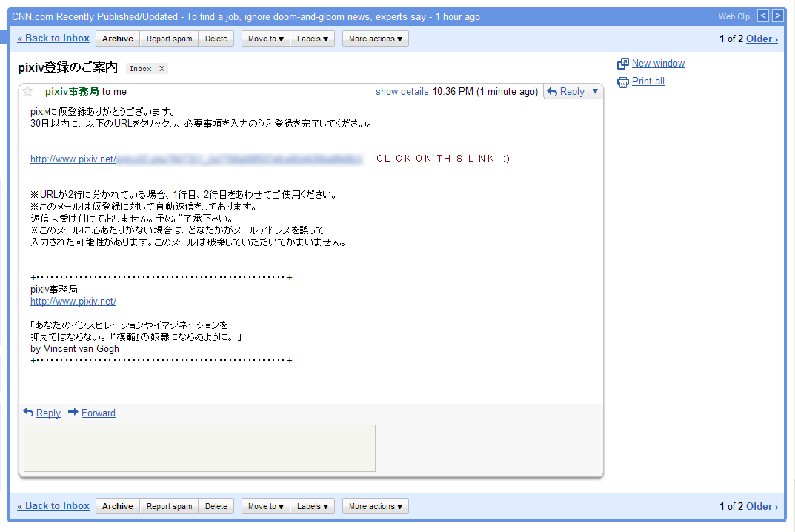This screenshot has width=795, height=532.
Task: Click the top Archive button
Action: click(118, 39)
